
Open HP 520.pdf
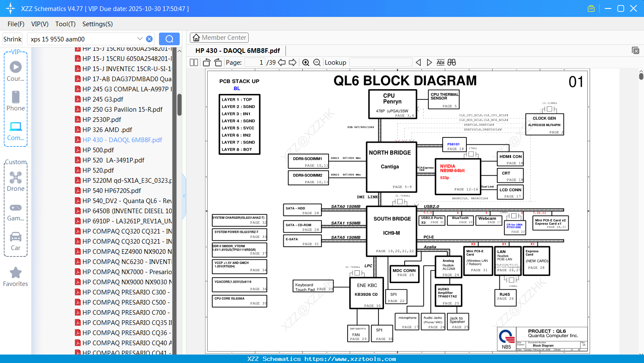point(98,170)
